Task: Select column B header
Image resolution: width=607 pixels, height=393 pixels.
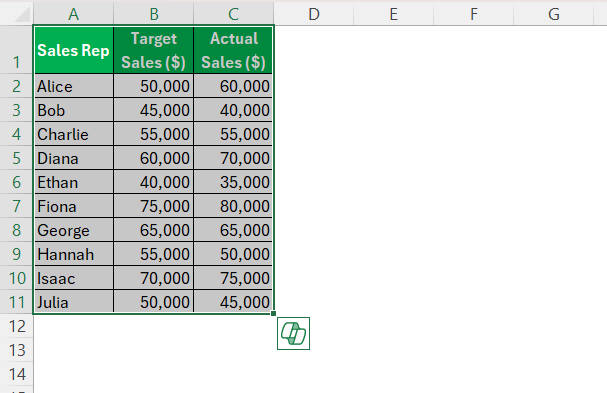Action: click(x=154, y=14)
